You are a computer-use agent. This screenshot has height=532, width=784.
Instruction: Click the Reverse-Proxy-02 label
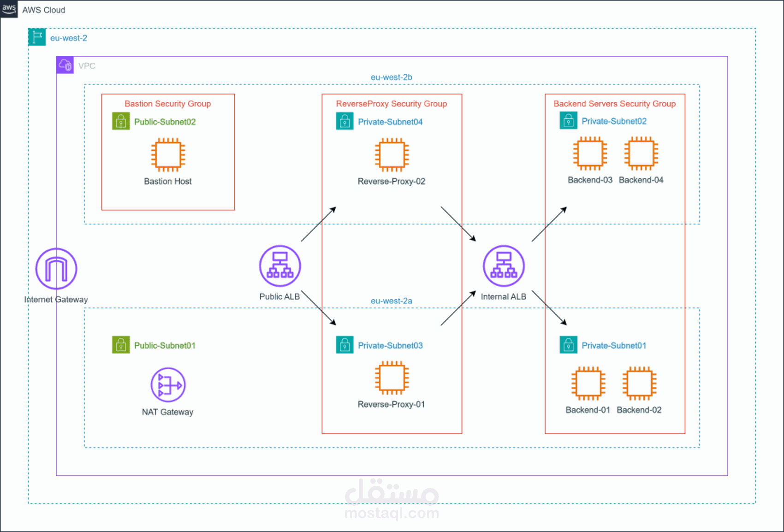(x=392, y=181)
